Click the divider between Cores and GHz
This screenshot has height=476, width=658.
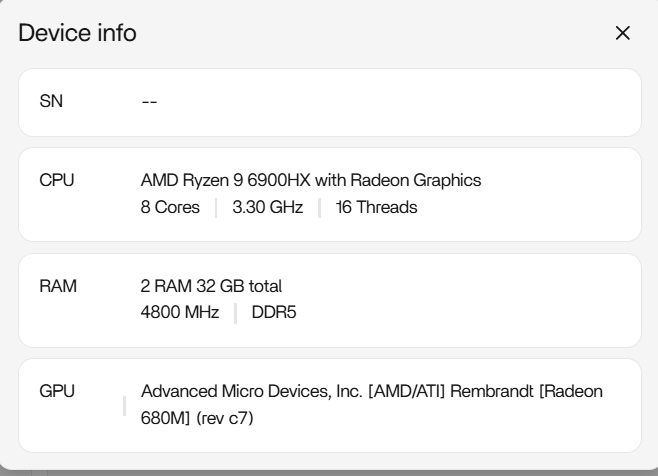click(x=216, y=208)
